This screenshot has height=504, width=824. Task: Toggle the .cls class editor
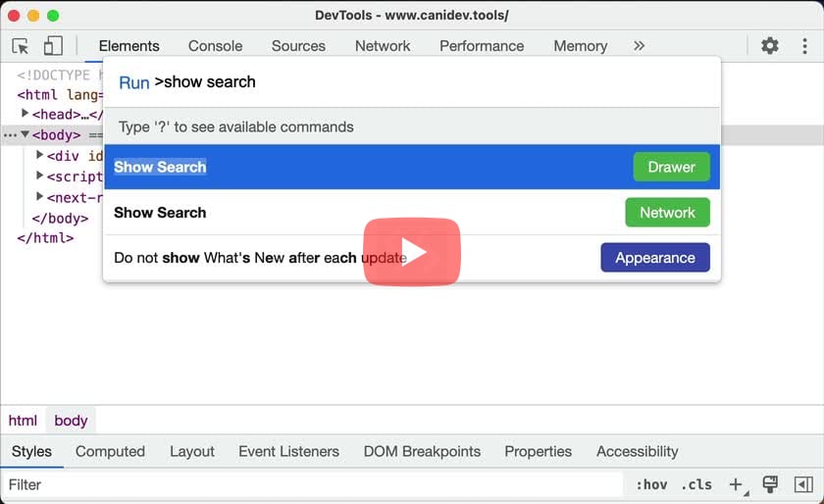pos(696,484)
